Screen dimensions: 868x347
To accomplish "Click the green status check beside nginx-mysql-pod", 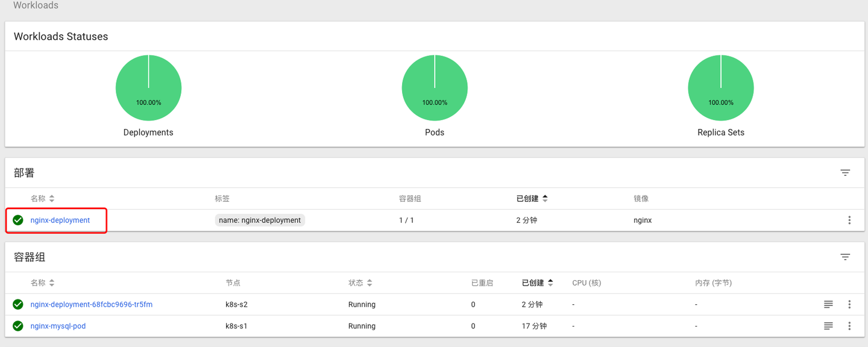I will 17,326.
